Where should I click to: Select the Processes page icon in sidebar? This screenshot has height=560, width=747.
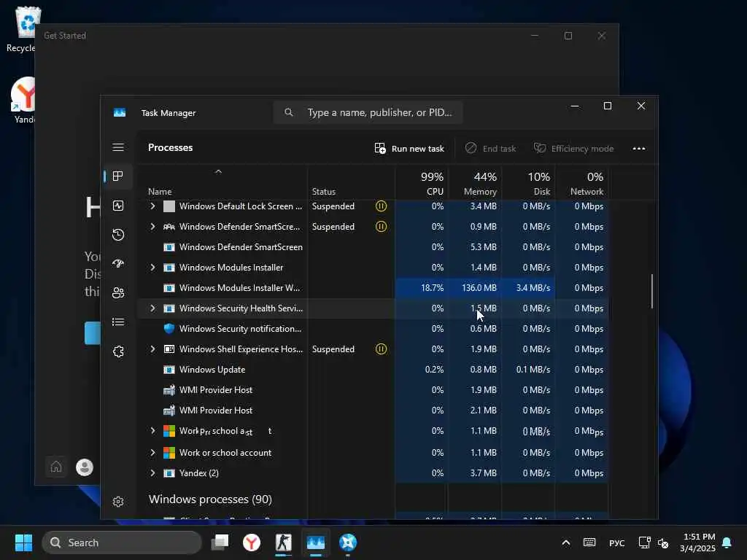pyautogui.click(x=118, y=176)
